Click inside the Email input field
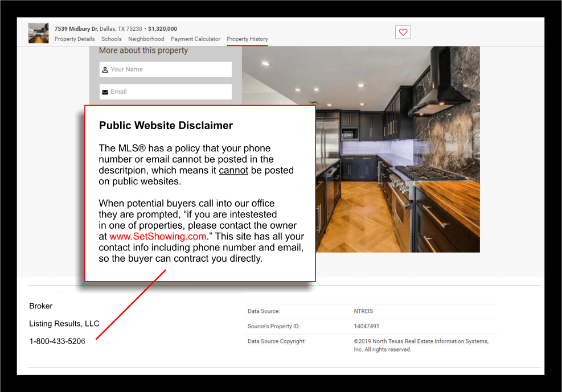Screen dimensions: 562x392 pos(165,91)
